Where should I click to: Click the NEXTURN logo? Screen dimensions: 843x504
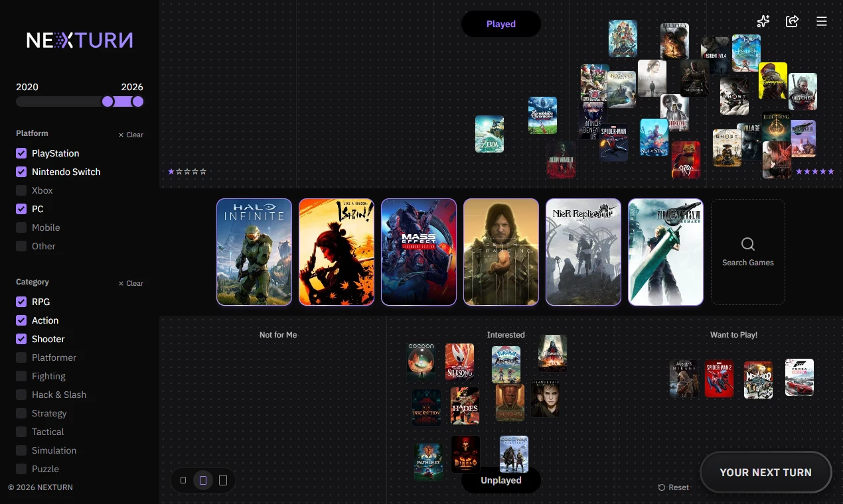coord(80,40)
